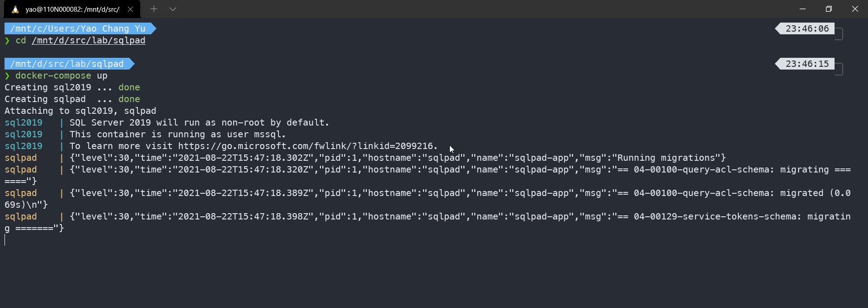Select the yao@110N000082 terminal tab
Screen dimensions: 868x308
point(72,9)
